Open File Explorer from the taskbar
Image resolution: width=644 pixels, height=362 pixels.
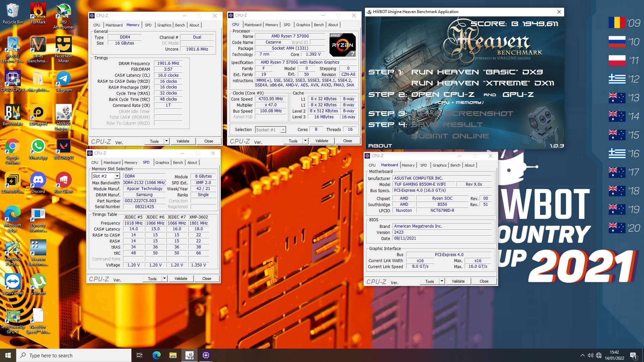(x=173, y=355)
